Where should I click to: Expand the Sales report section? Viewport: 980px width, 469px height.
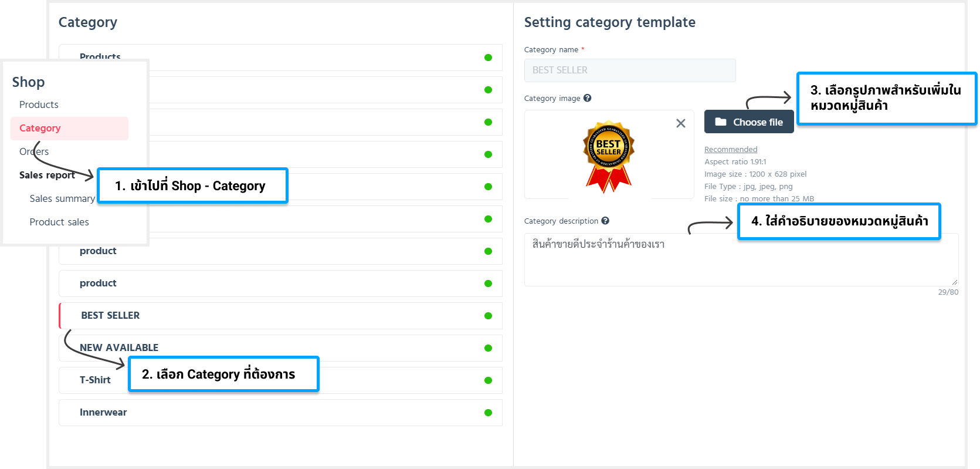click(47, 175)
